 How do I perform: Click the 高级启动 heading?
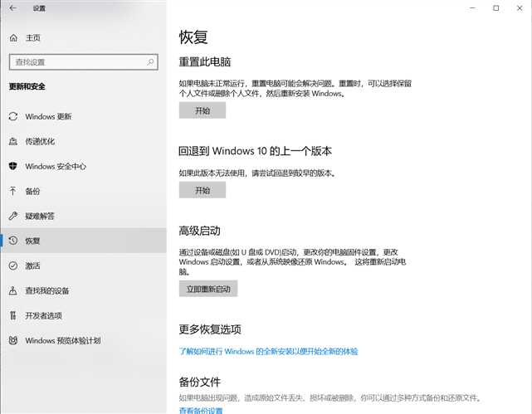(x=200, y=231)
